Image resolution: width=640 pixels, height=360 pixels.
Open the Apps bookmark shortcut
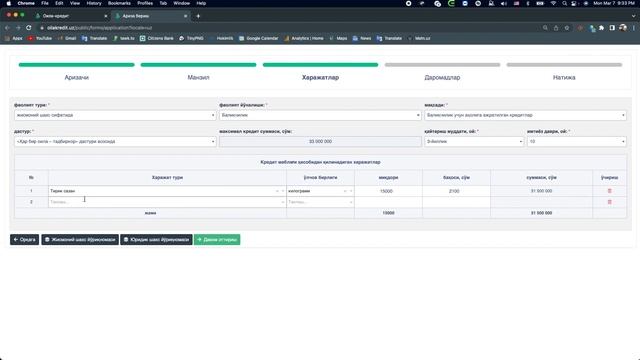14,38
